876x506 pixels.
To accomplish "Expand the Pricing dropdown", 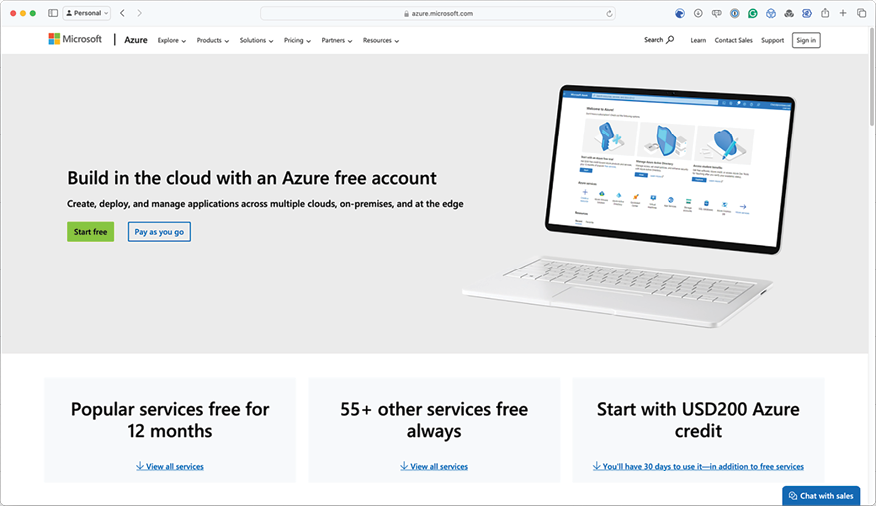I will point(297,41).
